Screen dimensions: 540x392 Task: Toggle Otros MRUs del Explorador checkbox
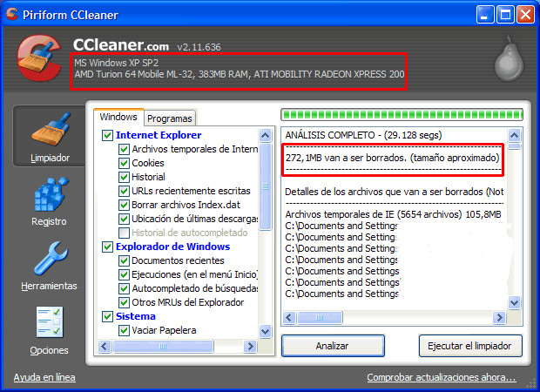[x=124, y=302]
